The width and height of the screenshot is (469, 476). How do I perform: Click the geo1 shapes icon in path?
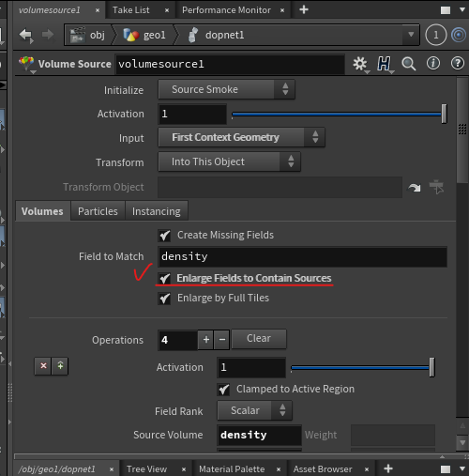click(x=130, y=35)
